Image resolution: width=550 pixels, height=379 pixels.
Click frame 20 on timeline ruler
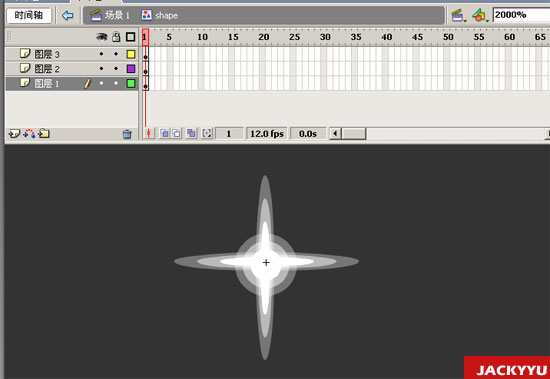(x=263, y=37)
